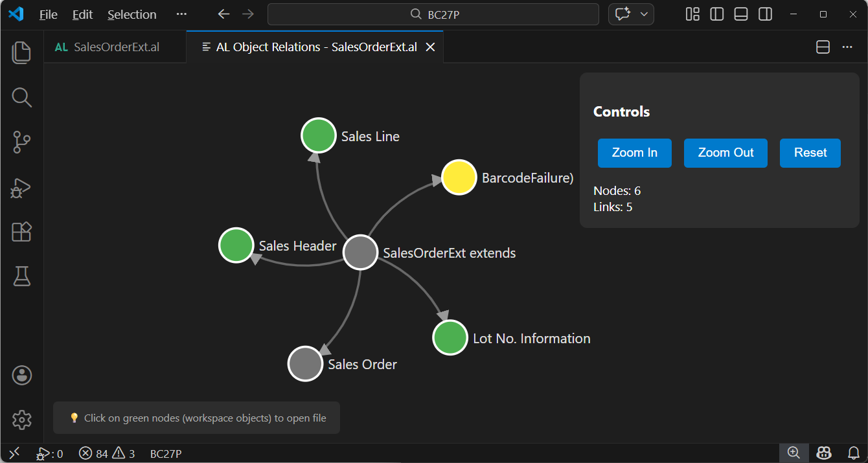Toggle the primary sidebar visibility

pos(716,14)
